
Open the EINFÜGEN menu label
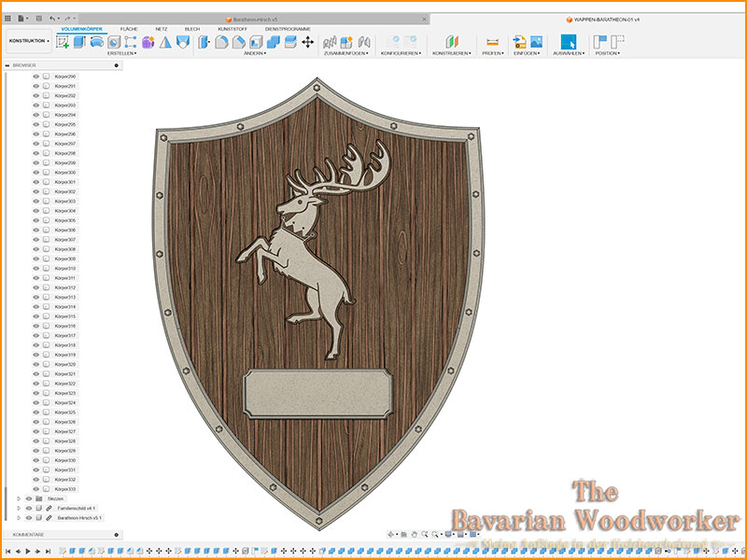[x=527, y=53]
